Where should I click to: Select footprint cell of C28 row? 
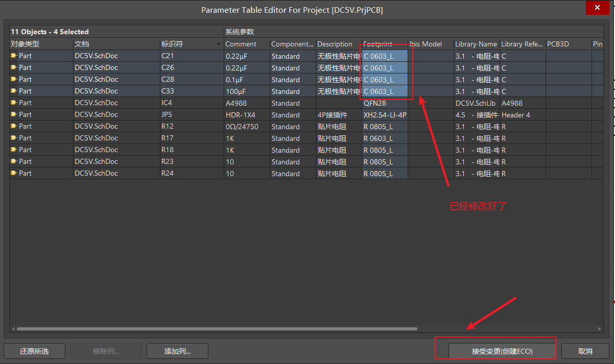coord(385,80)
